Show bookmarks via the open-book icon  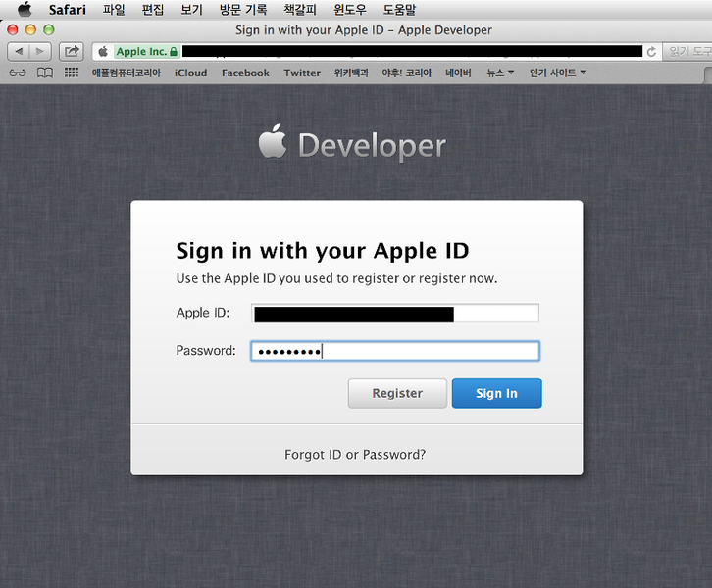click(44, 73)
